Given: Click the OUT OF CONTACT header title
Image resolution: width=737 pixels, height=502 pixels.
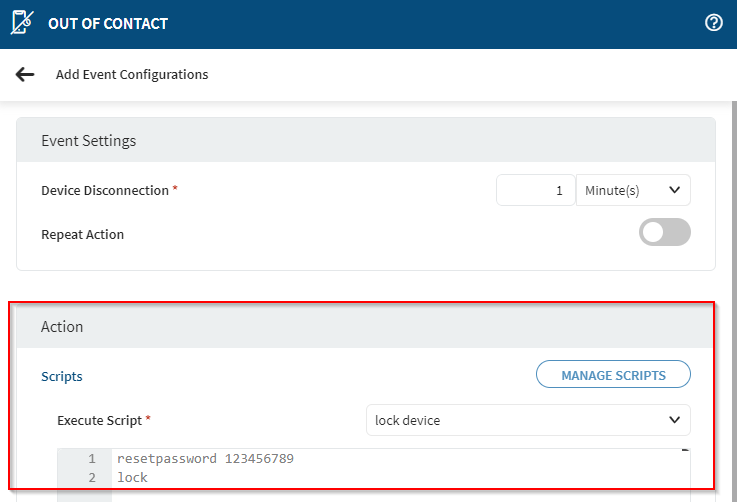Looking at the screenshot, I should coord(108,23).
